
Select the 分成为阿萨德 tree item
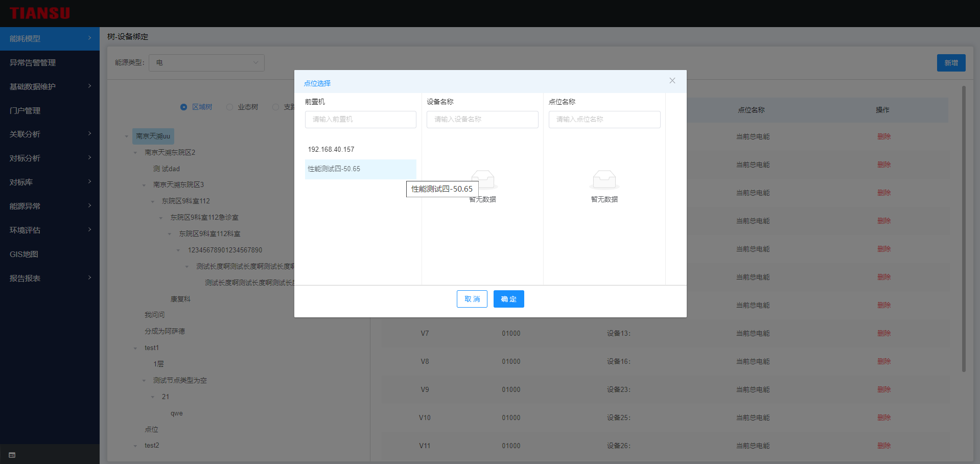pyautogui.click(x=165, y=331)
